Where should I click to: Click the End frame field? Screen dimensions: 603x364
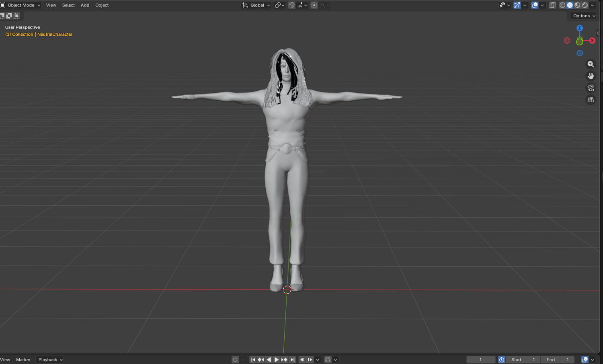[x=557, y=360]
